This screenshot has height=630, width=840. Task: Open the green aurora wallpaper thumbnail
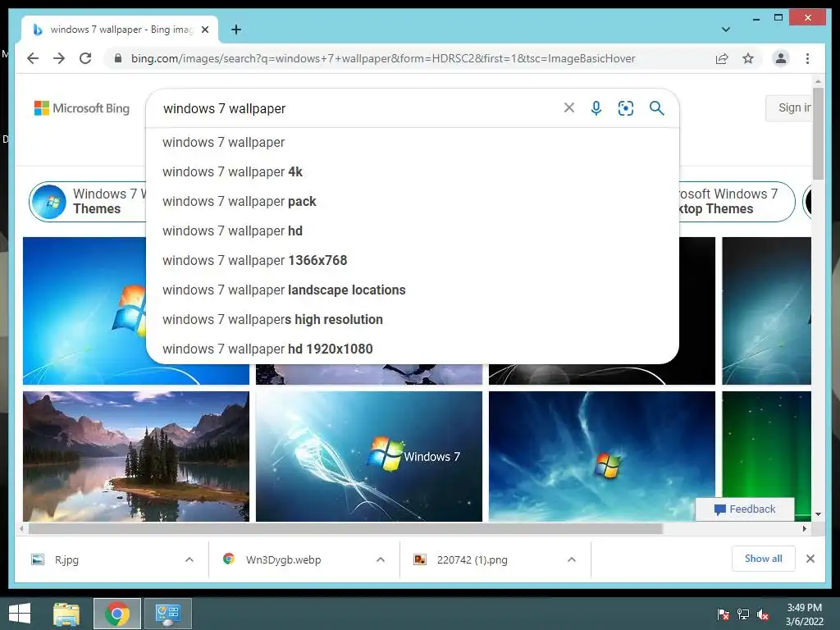click(x=767, y=445)
